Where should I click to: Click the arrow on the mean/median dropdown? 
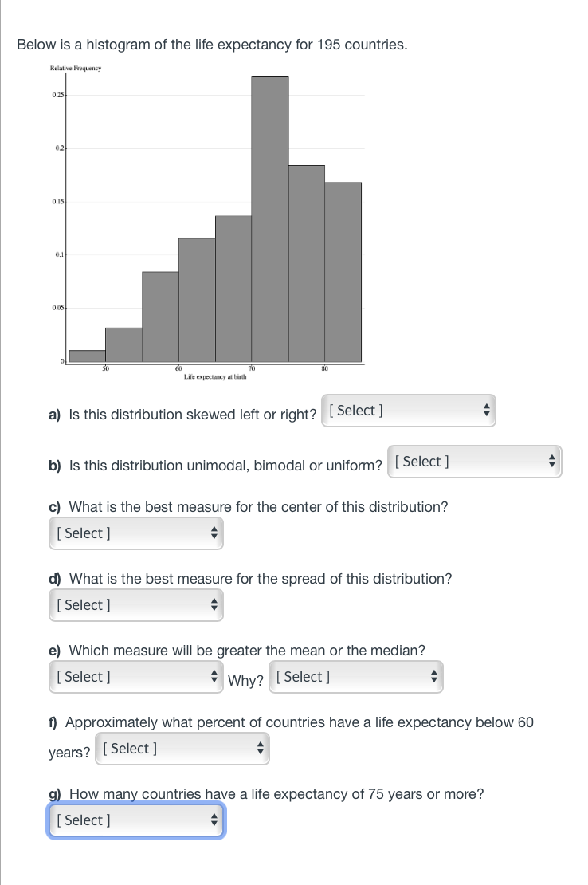click(214, 676)
